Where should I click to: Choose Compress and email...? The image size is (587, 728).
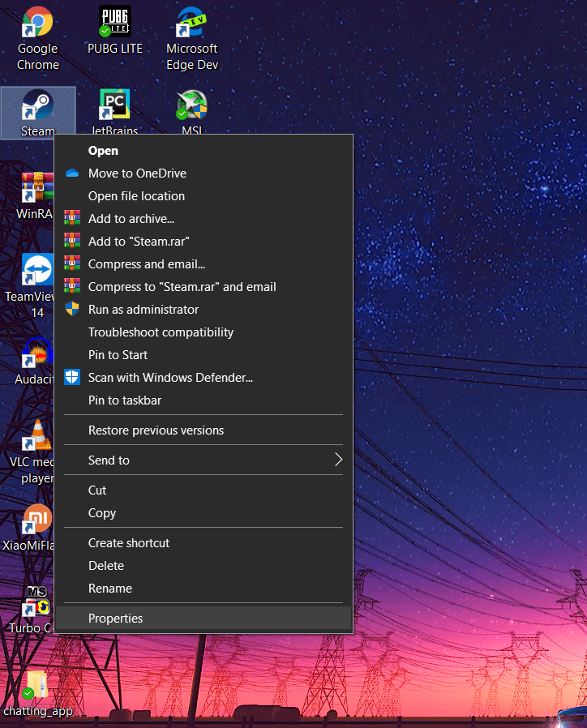point(204,264)
